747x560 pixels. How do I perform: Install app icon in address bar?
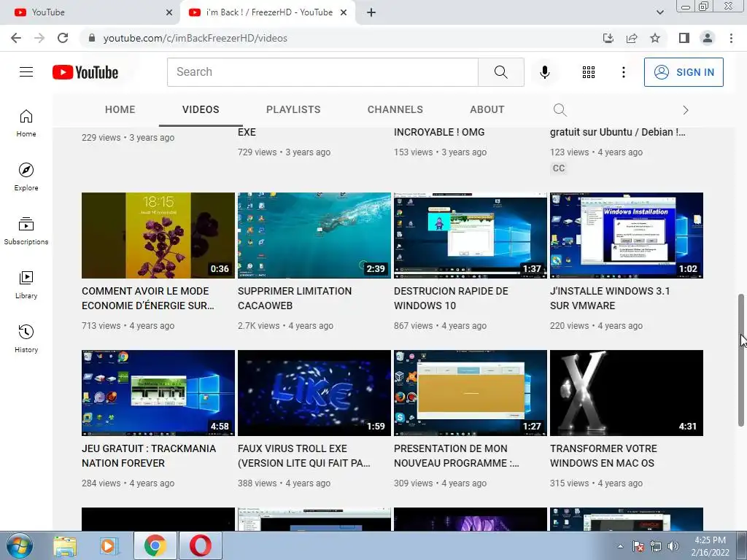(x=608, y=38)
